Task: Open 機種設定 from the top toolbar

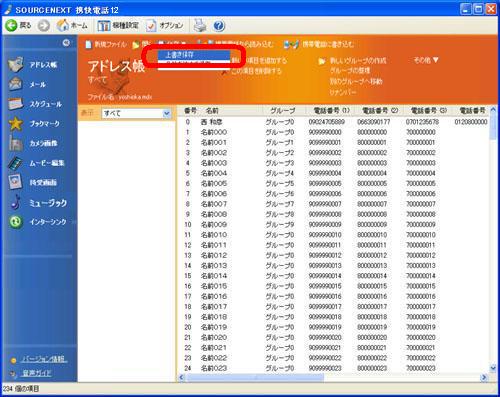Action: (118, 25)
